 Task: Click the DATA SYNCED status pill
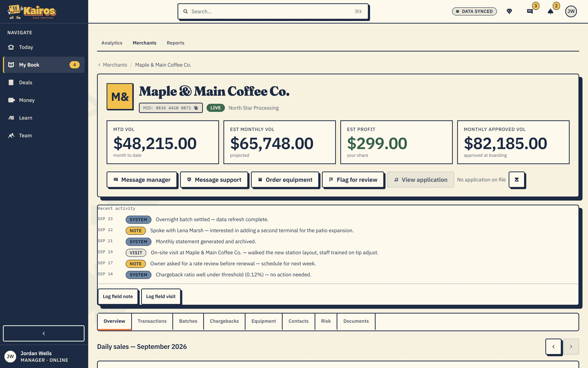(x=474, y=11)
